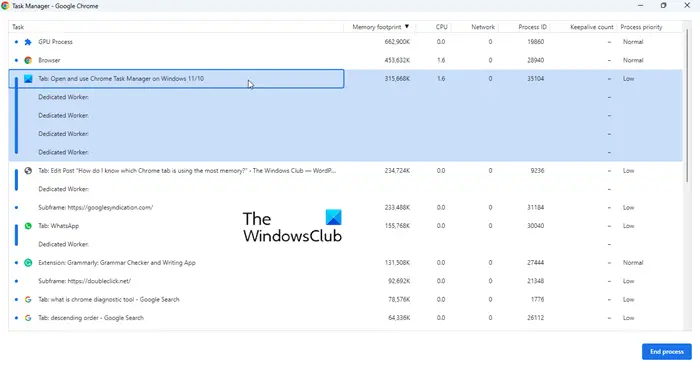Sort by the Memory footprint arrow indicator
The width and height of the screenshot is (700, 369).
(x=407, y=27)
